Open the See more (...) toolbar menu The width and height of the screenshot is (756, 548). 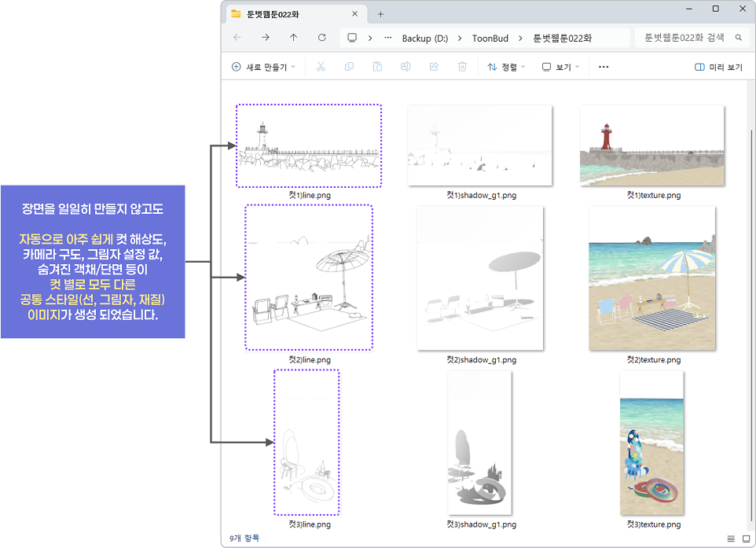(x=604, y=68)
